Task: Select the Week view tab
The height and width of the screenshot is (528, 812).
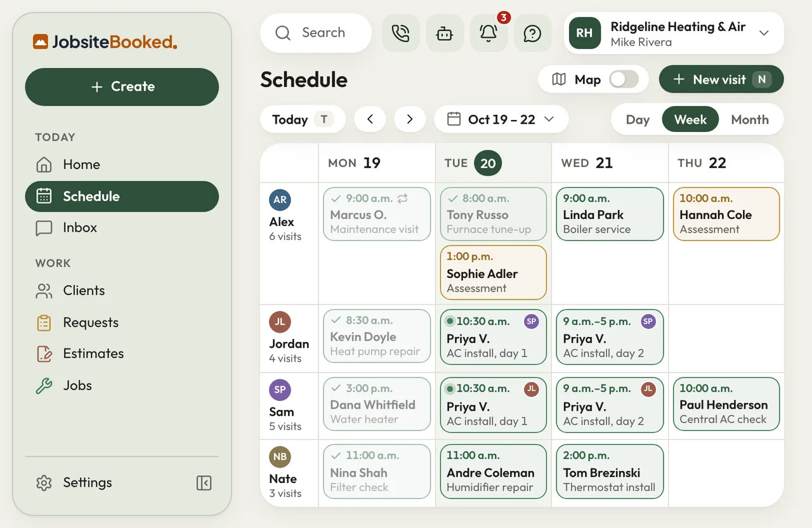Action: (690, 119)
